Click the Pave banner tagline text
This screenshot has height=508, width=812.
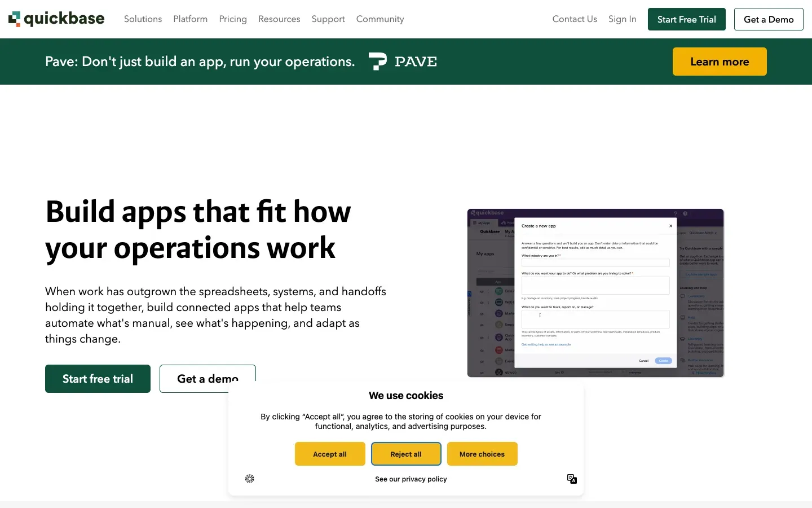200,62
